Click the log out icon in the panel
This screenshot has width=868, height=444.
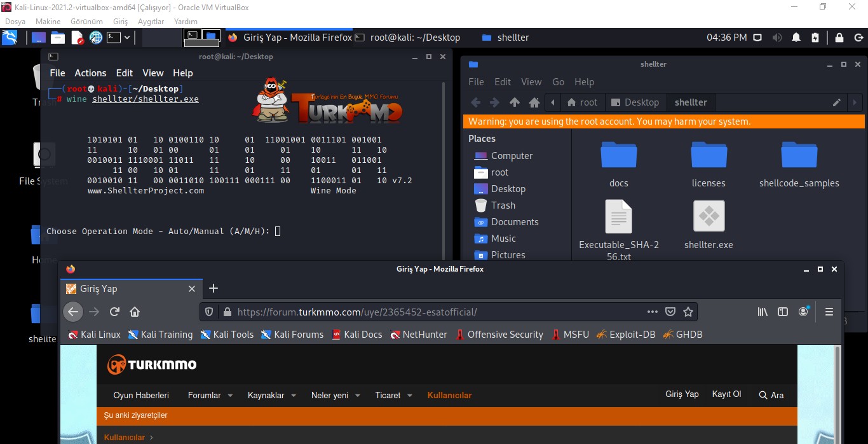(x=858, y=38)
